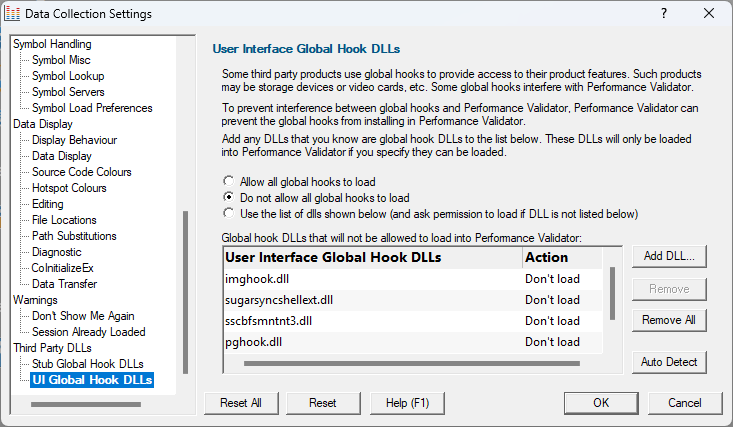The image size is (733, 427).
Task: Select the sugarsyncshellext.dll row
Action: pyautogui.click(x=413, y=300)
